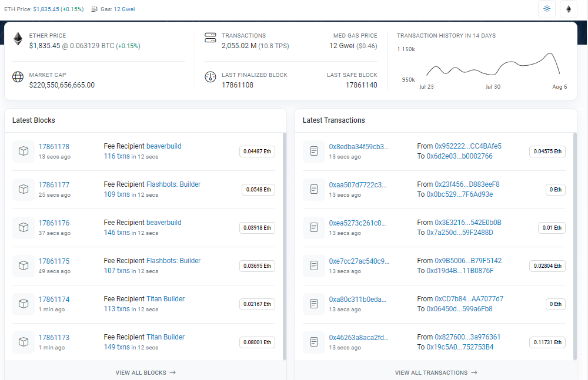
Task: Click the cube icon for block 17861173
Action: pyautogui.click(x=24, y=342)
